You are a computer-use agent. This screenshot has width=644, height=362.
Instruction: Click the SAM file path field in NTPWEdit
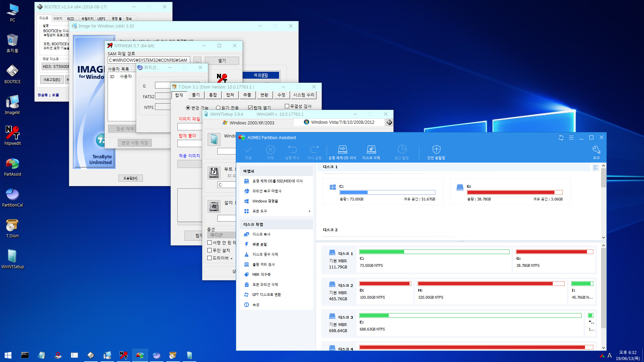[149, 60]
